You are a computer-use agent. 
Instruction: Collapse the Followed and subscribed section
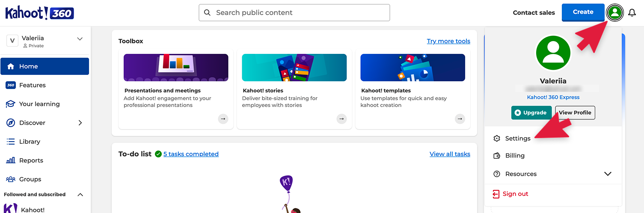coord(80,195)
